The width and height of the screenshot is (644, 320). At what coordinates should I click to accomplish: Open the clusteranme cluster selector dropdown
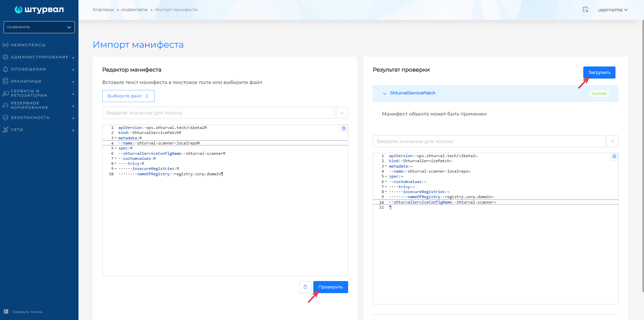(39, 27)
